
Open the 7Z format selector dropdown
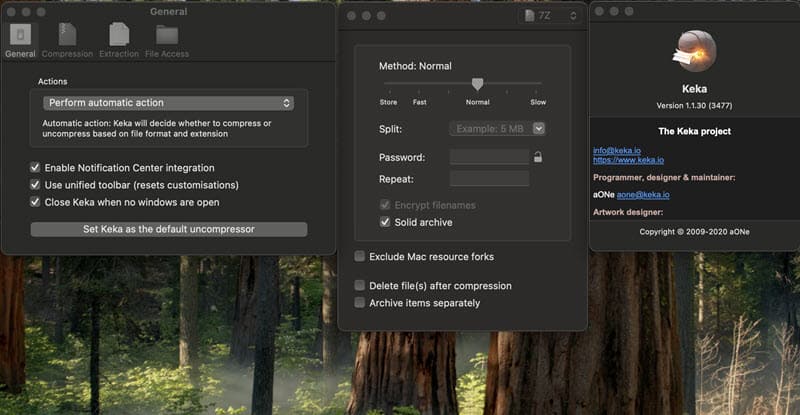(551, 16)
